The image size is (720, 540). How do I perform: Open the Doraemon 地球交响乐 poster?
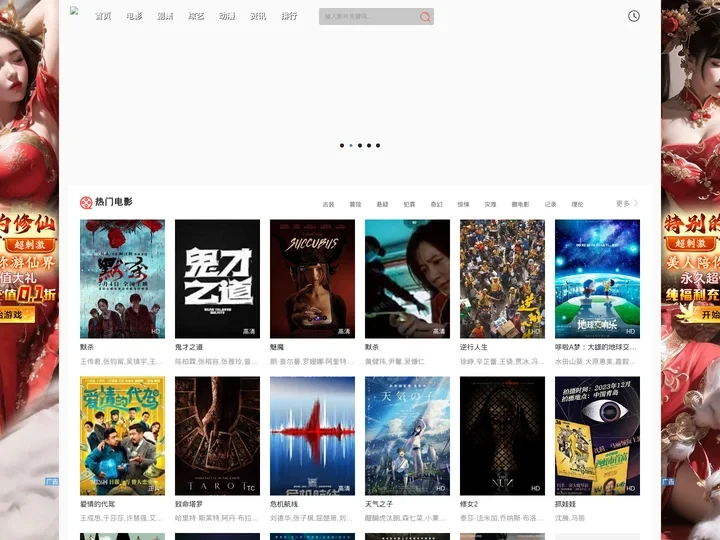coord(597,279)
